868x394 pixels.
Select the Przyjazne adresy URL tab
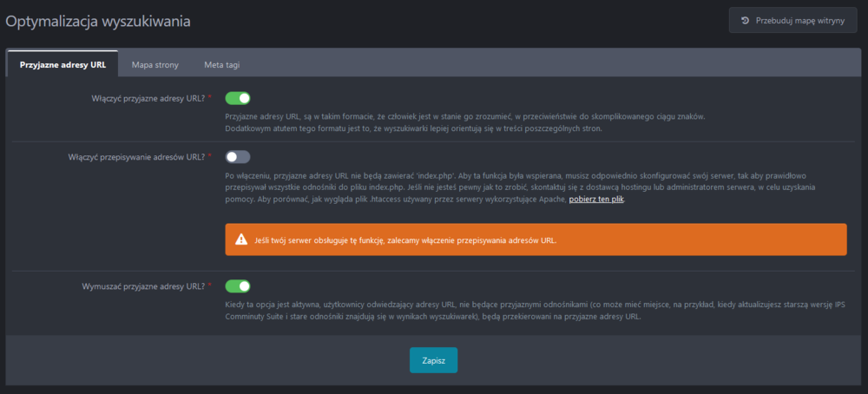click(62, 64)
